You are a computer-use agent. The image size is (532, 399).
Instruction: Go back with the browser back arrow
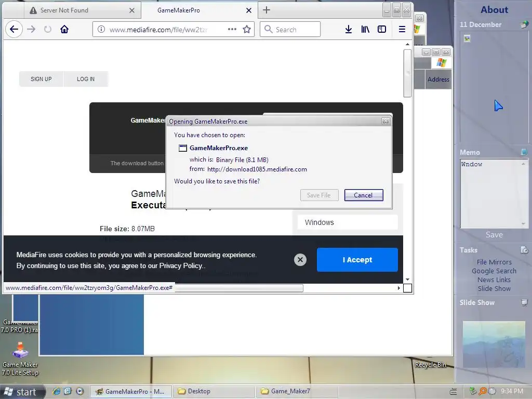click(x=14, y=29)
